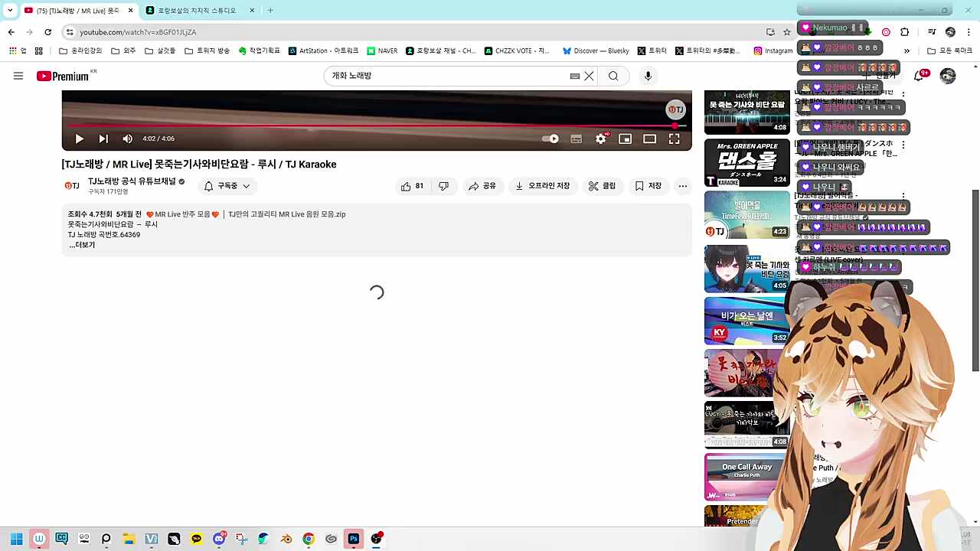Play the paused YouTube video
The width and height of the screenshot is (980, 551).
tap(79, 139)
